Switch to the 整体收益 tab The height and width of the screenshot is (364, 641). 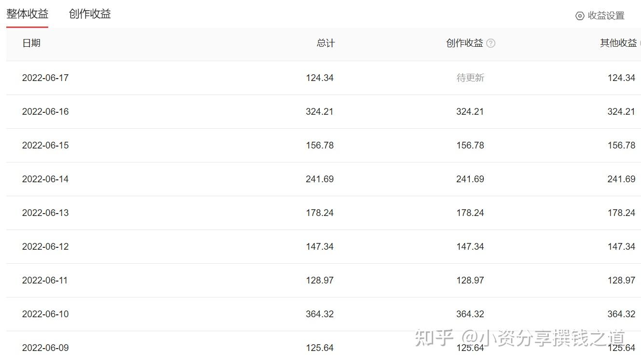(x=27, y=14)
